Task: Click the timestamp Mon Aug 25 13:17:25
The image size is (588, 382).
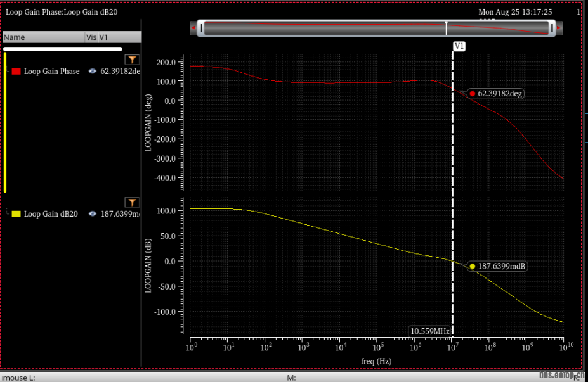Action: [x=515, y=12]
